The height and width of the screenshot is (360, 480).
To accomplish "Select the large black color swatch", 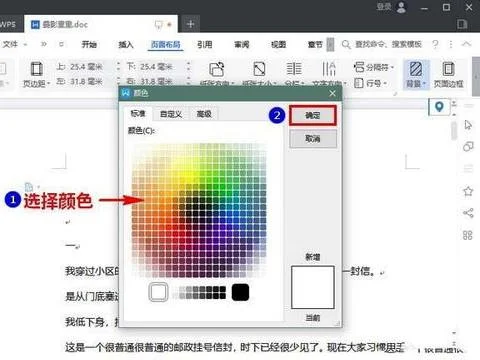I will click(240, 292).
